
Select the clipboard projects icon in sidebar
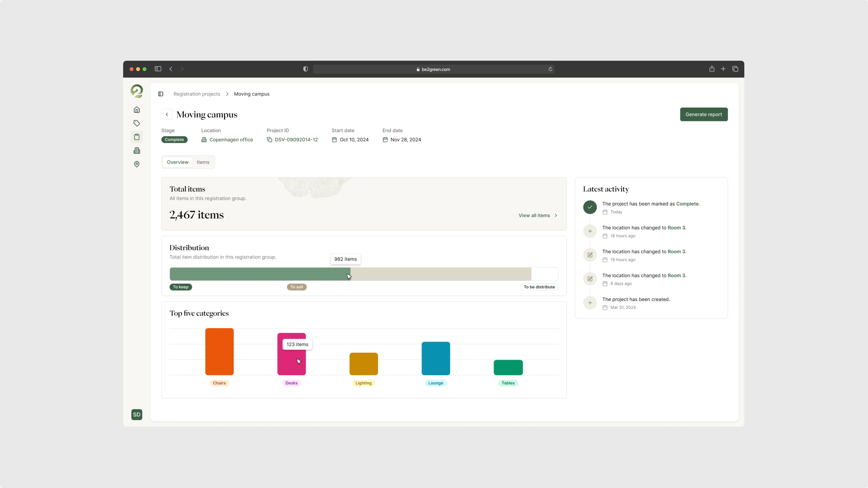[x=136, y=137]
